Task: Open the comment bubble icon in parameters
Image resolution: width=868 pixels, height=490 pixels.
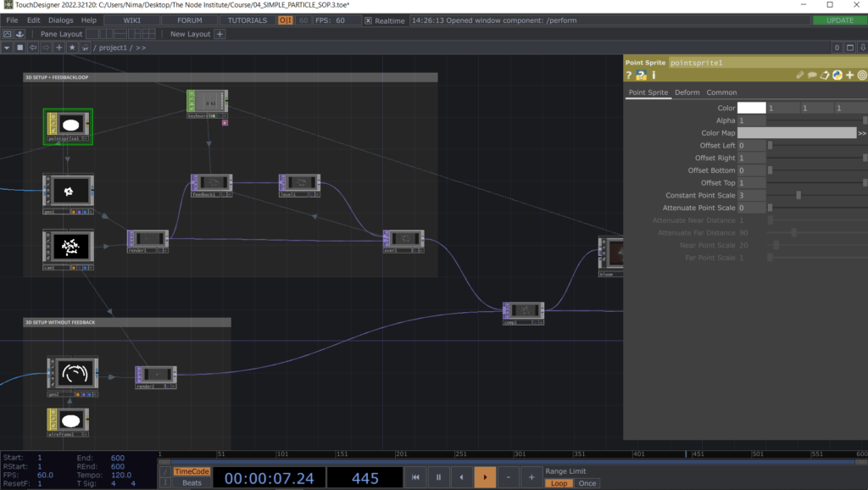Action: point(812,75)
